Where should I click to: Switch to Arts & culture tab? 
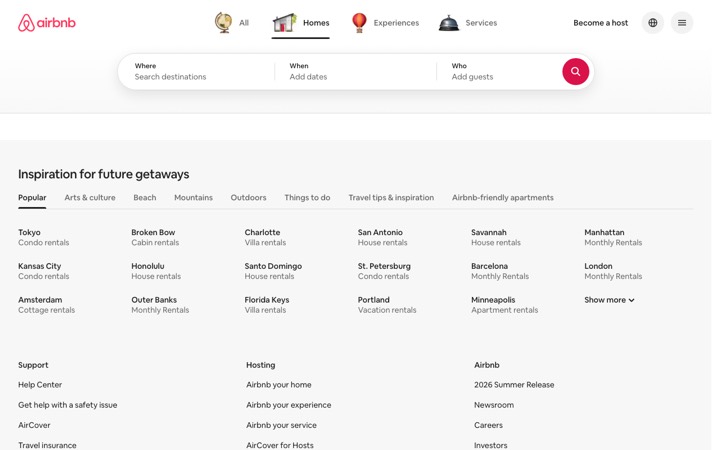[90, 197]
